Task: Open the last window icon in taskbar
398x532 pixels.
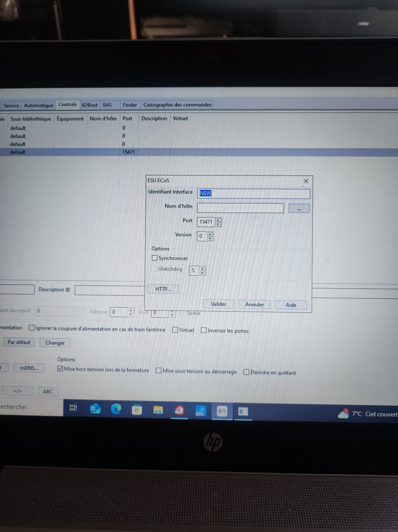Action: point(243,412)
